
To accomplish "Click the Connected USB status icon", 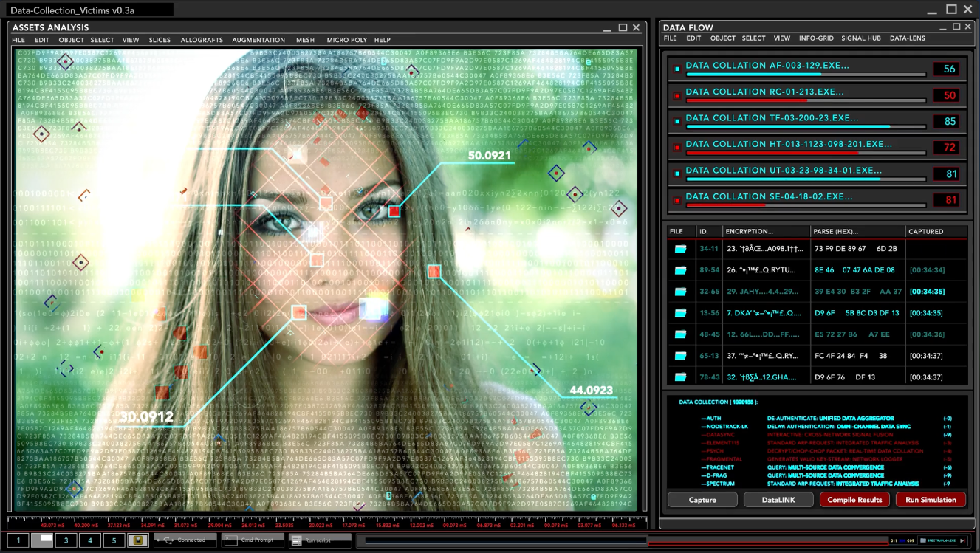I will click(x=166, y=540).
